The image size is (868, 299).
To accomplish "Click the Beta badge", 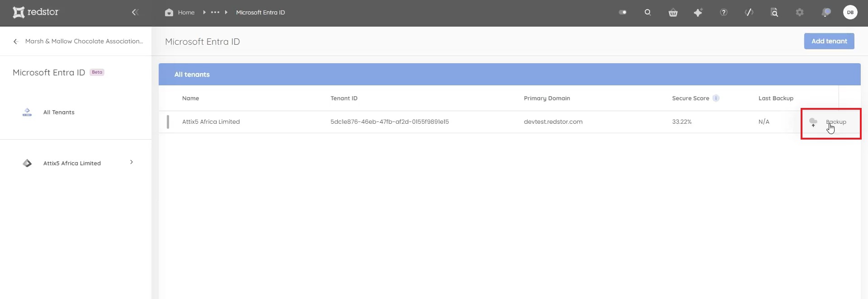I will (x=97, y=72).
